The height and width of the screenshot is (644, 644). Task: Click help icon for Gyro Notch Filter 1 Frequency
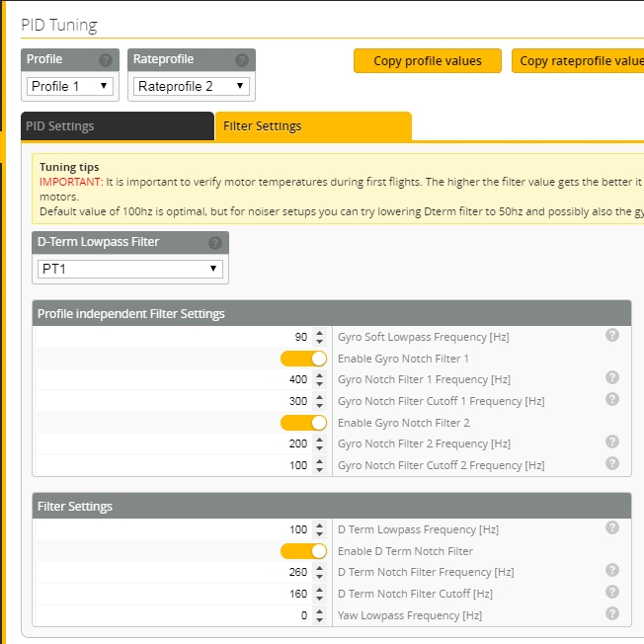(612, 377)
